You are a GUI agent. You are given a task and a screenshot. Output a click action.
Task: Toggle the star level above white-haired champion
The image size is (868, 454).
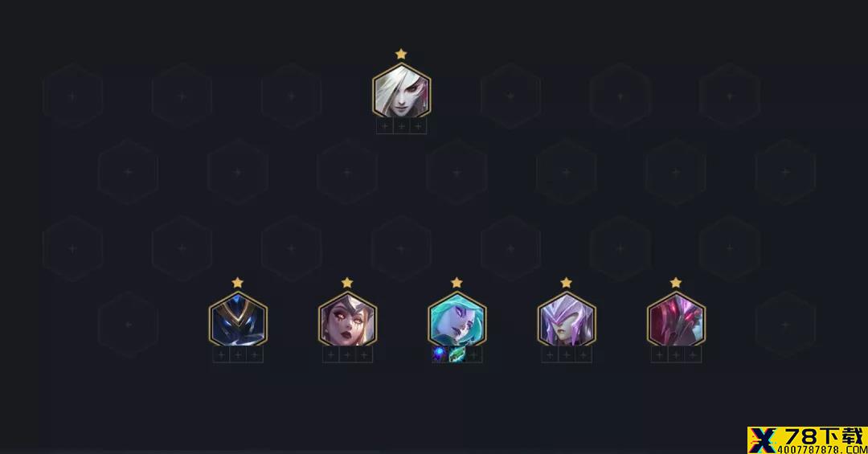click(401, 54)
